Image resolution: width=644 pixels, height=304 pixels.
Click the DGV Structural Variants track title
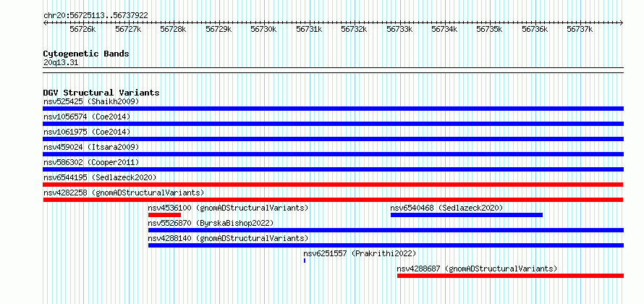tap(101, 93)
